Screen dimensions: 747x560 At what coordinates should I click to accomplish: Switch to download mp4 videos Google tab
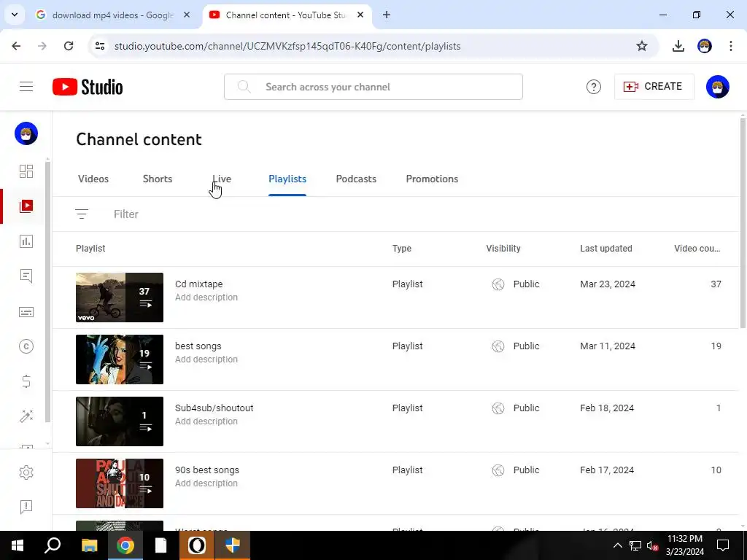tap(113, 15)
